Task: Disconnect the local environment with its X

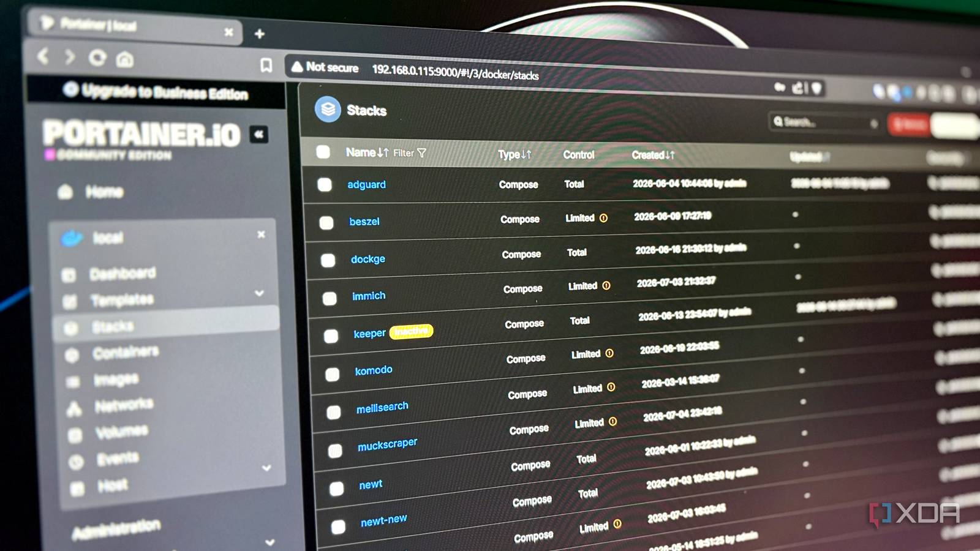Action: coord(262,234)
